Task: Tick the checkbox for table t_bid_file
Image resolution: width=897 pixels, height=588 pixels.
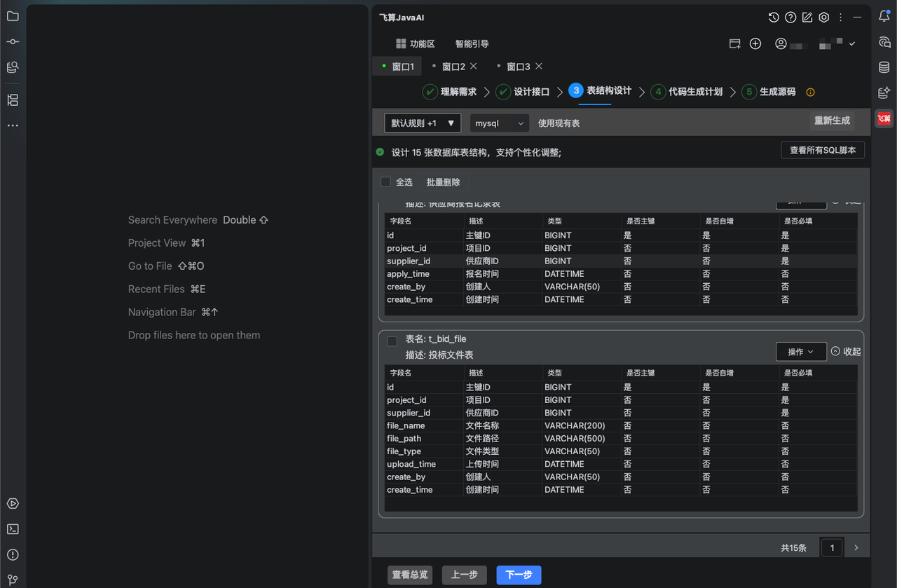Action: [x=392, y=341]
